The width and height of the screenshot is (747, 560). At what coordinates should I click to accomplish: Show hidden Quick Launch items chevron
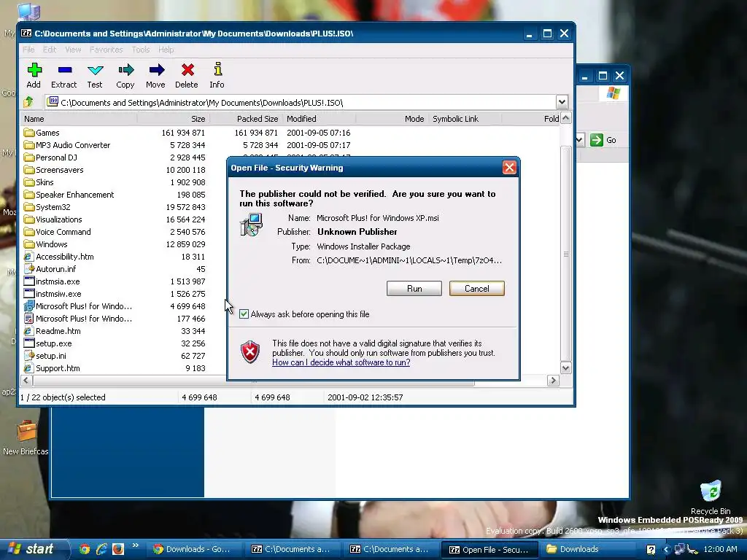coord(136,545)
